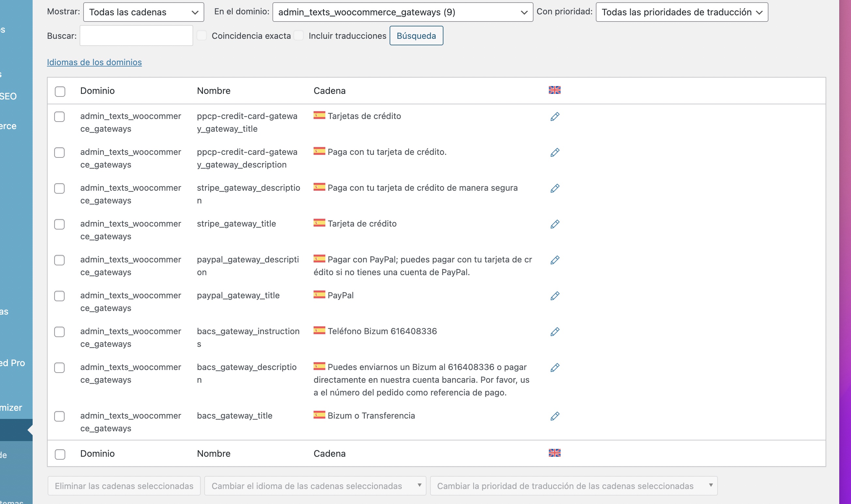This screenshot has height=504, width=851.
Task: Open the Mostrar Todas las cadenas dropdown
Action: point(144,12)
